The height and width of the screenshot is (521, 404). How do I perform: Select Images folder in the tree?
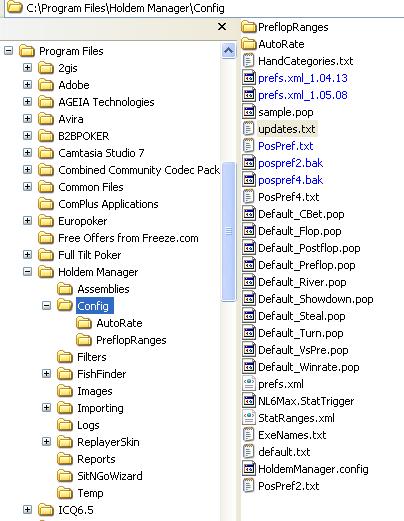(x=95, y=391)
